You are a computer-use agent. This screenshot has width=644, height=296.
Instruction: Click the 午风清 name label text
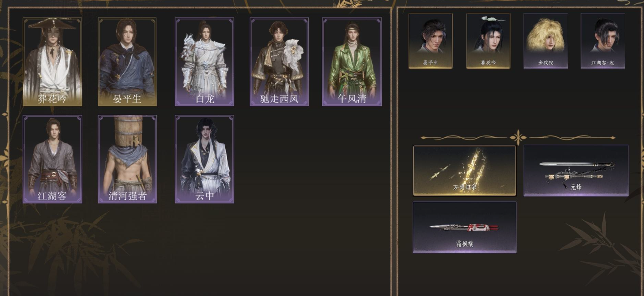[x=352, y=99]
